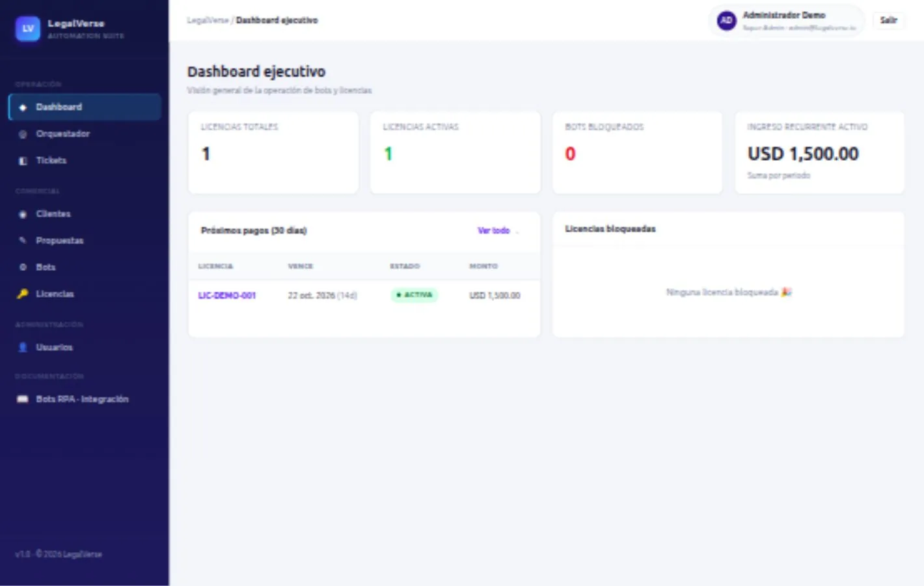Click the VENCE column header

coord(301,266)
